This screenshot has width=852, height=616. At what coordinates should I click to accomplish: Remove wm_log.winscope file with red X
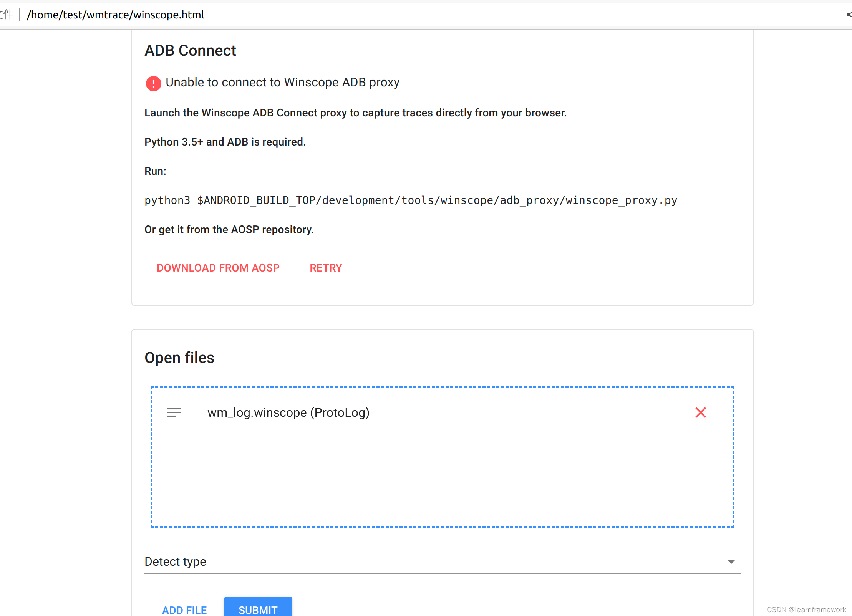[x=700, y=412]
